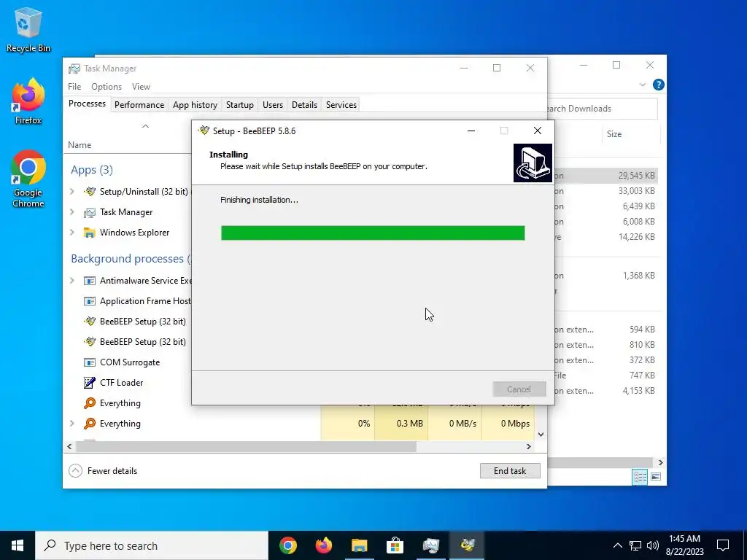Open the network tray icon
This screenshot has width=747, height=560.
[635, 545]
